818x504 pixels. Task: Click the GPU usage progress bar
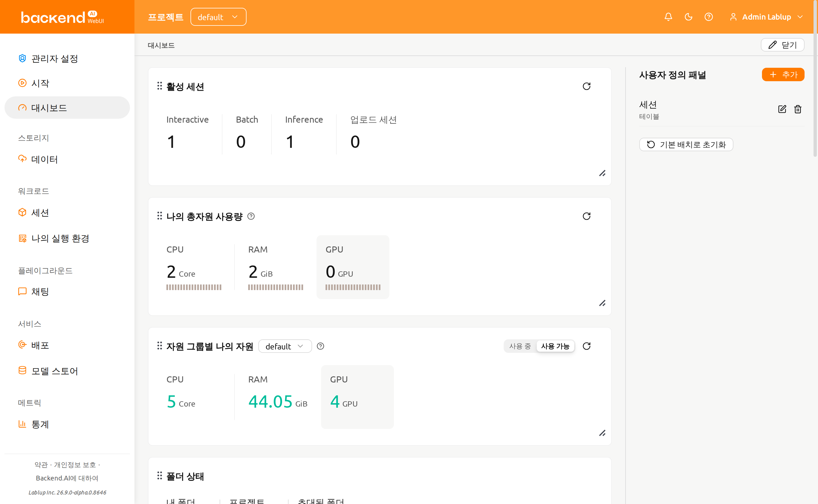(353, 287)
